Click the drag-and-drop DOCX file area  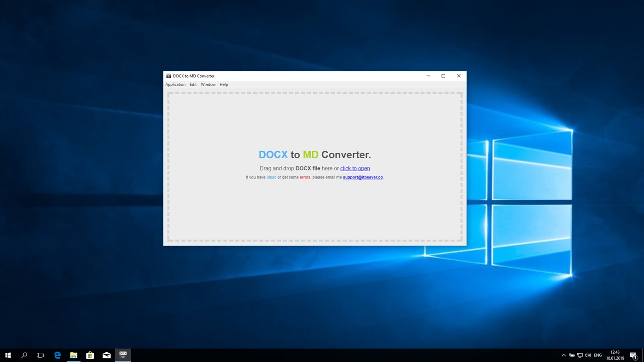[x=314, y=212]
